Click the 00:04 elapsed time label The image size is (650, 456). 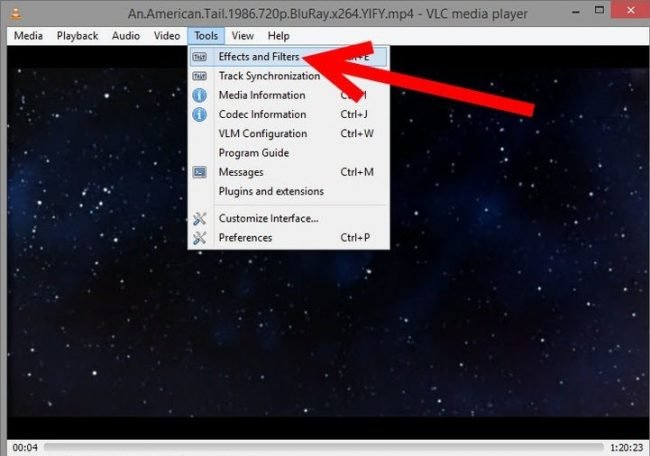click(24, 447)
